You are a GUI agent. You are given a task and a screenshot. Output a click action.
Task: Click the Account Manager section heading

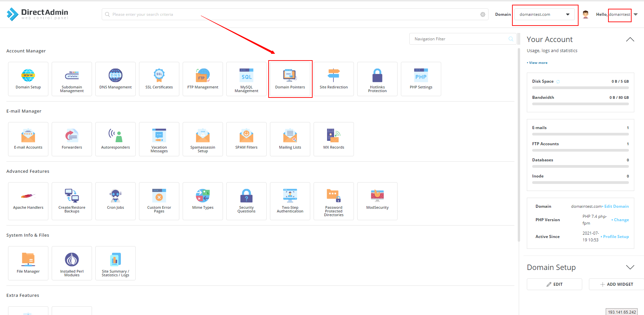[x=26, y=51]
